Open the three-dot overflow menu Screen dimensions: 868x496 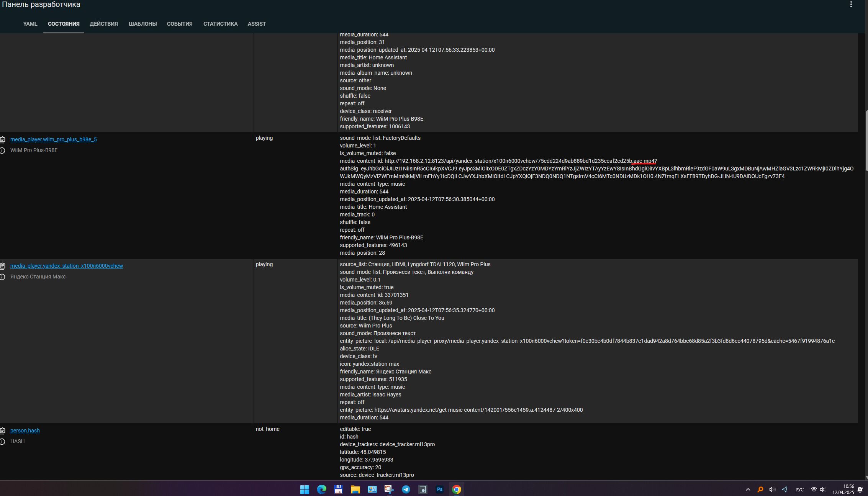coord(851,4)
